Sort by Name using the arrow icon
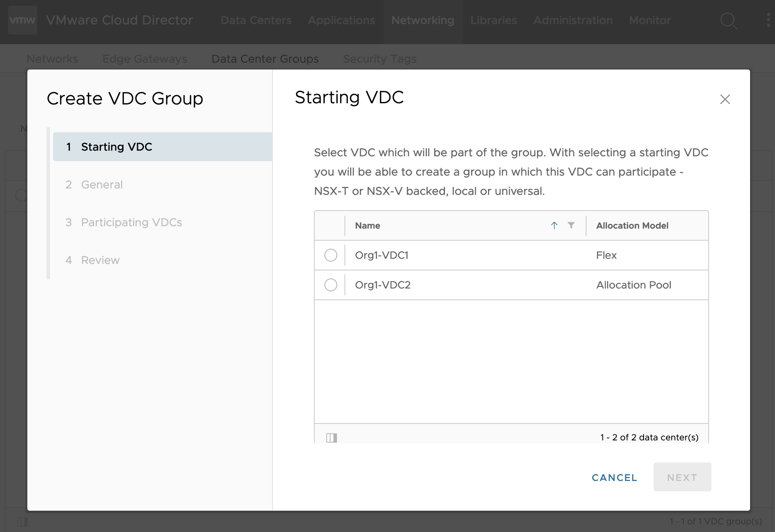Screen dimensions: 775x532 coord(554,225)
